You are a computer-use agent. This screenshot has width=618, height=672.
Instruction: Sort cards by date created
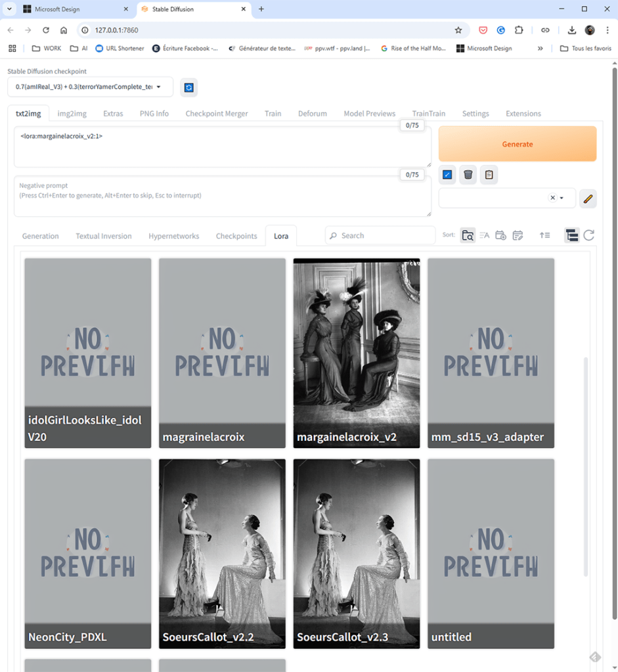pos(500,235)
